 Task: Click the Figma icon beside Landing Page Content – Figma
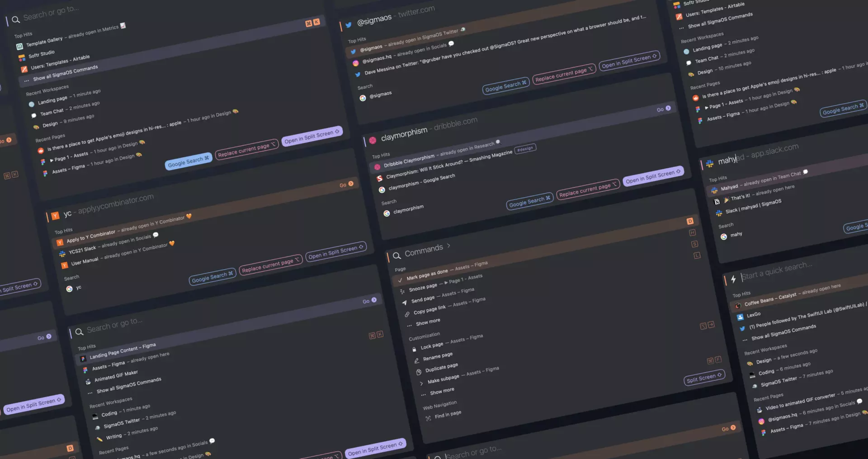83,359
